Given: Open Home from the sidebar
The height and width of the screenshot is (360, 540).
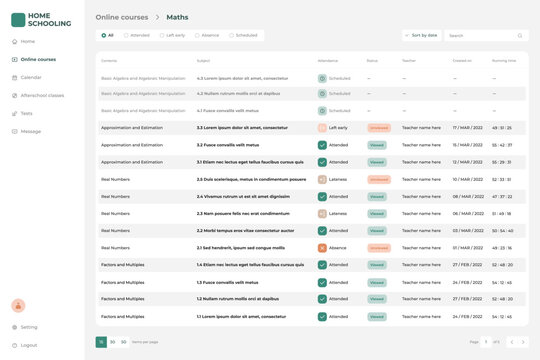Looking at the screenshot, I should (x=23, y=41).
